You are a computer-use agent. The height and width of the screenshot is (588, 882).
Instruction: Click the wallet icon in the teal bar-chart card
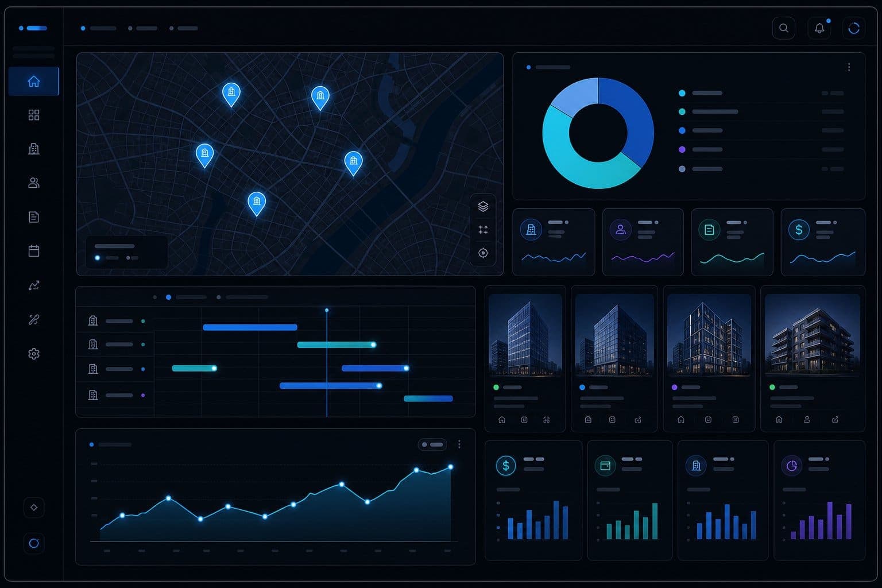pos(605,466)
